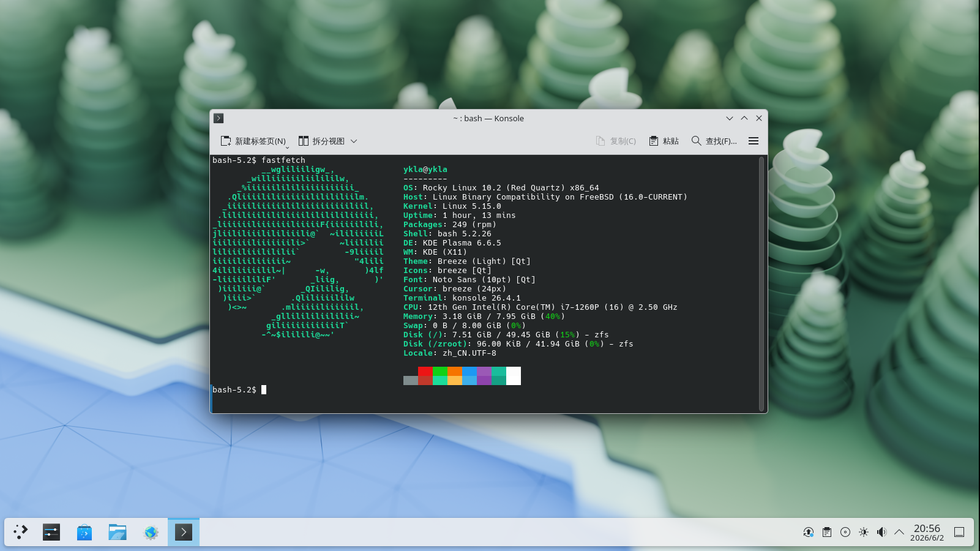
Task: Open System Settings from the taskbar
Action: (x=51, y=532)
